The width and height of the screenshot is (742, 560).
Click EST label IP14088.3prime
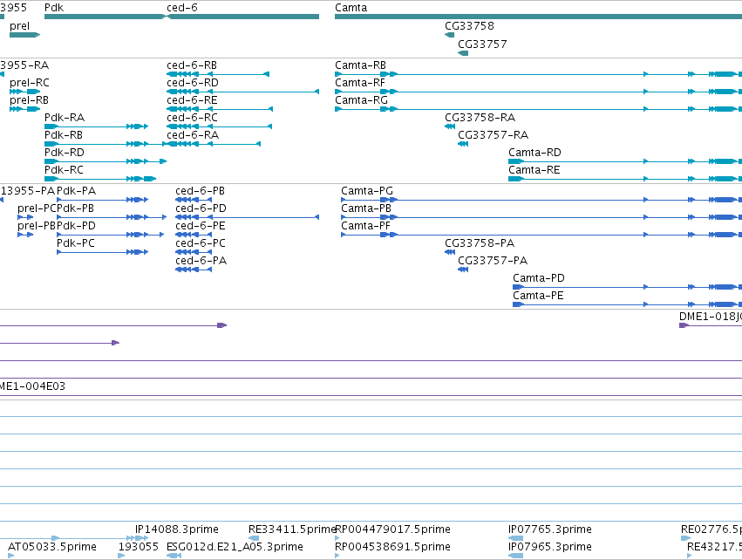177,529
